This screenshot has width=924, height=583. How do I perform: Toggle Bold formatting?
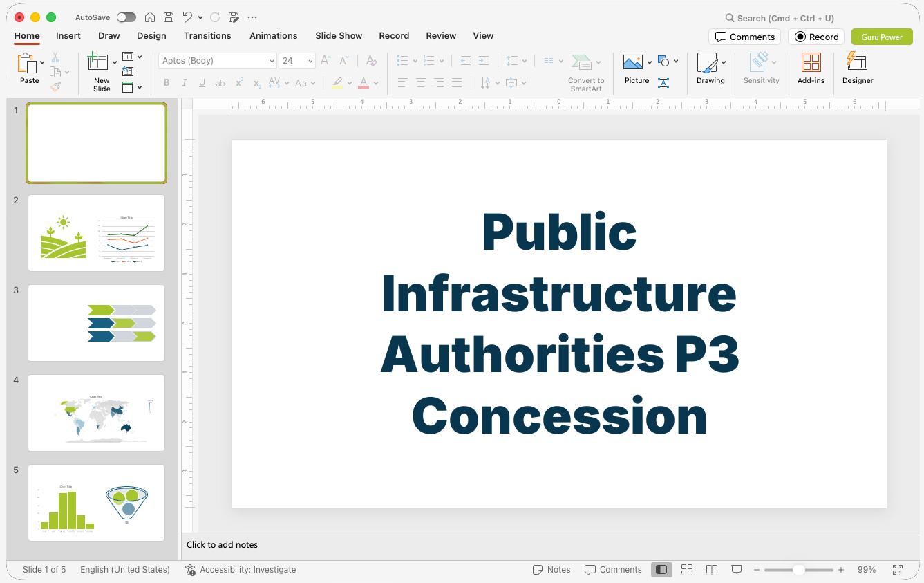coord(167,83)
